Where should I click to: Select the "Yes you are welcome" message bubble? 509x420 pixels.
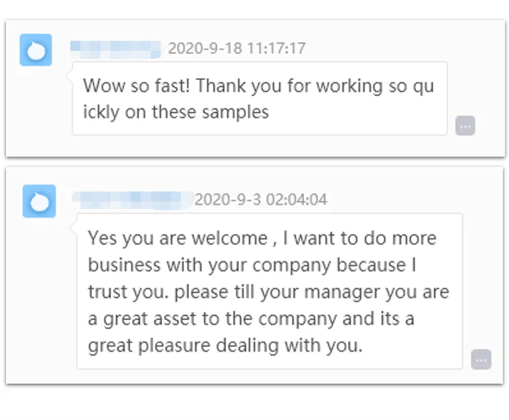269,291
